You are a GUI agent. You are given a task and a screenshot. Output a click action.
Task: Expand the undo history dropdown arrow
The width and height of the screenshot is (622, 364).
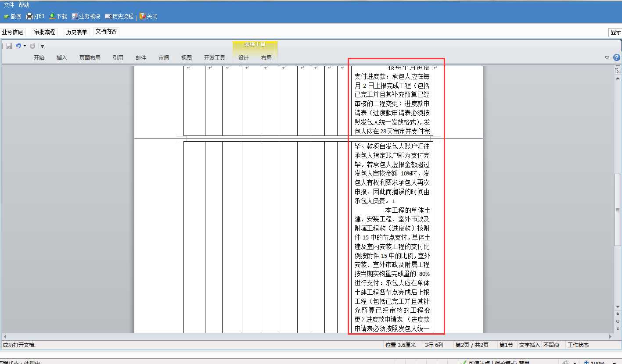(x=25, y=46)
